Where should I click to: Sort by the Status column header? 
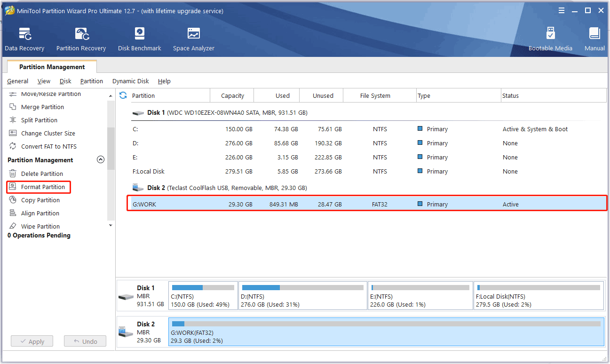coord(554,95)
